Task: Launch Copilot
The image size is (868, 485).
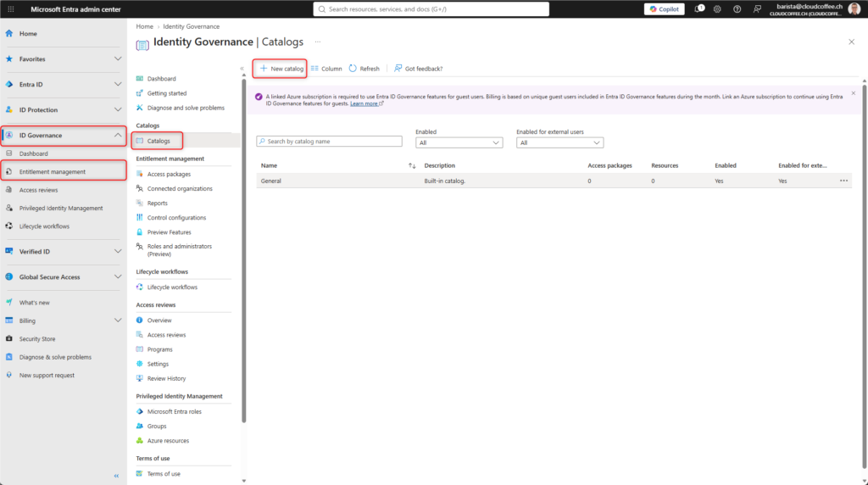Action: pos(665,8)
